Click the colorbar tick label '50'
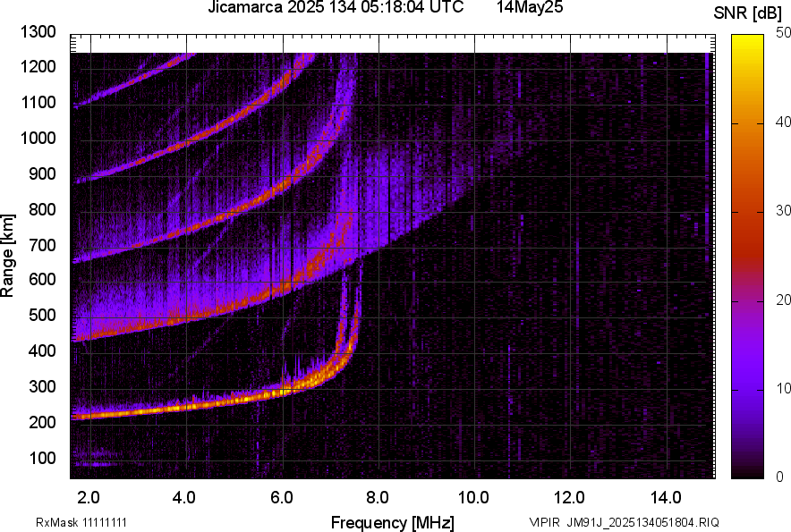This screenshot has height=532, width=791. (x=783, y=33)
